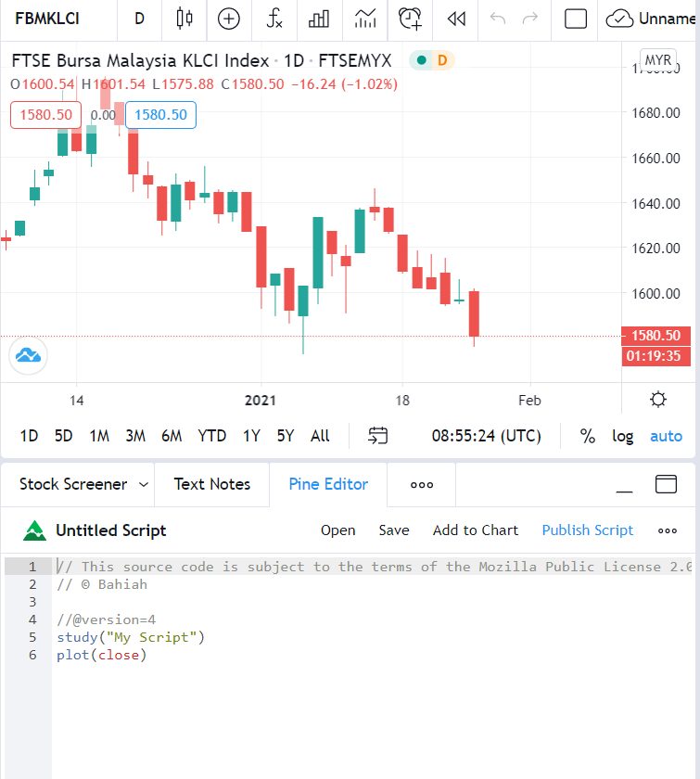700x779 pixels.
Task: Open the candlestick chart style selector
Action: pyautogui.click(x=185, y=19)
